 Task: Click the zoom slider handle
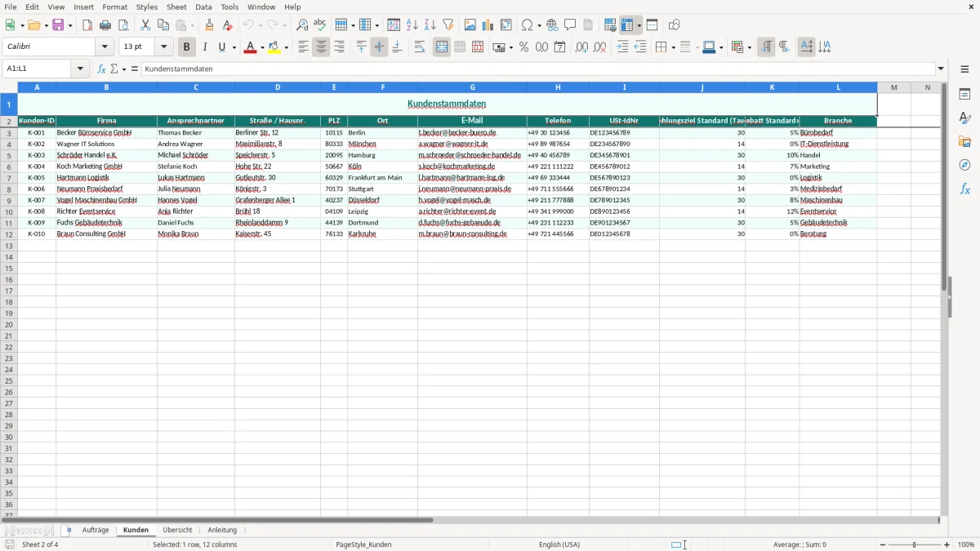pos(914,544)
